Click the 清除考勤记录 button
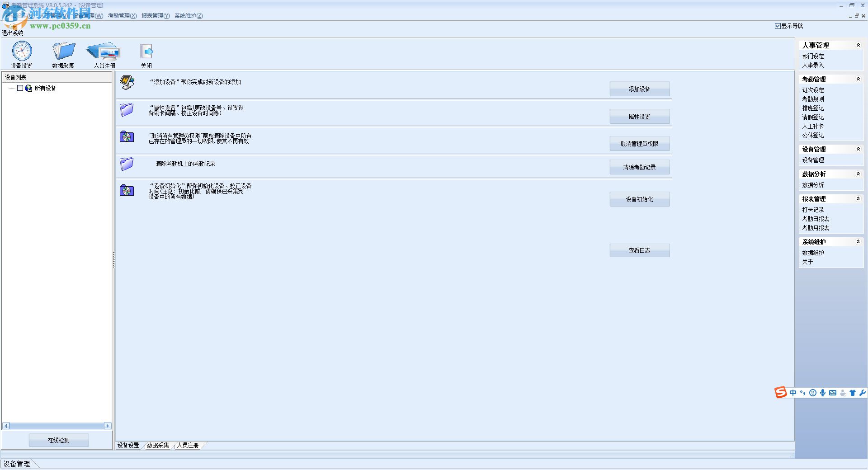 point(640,167)
